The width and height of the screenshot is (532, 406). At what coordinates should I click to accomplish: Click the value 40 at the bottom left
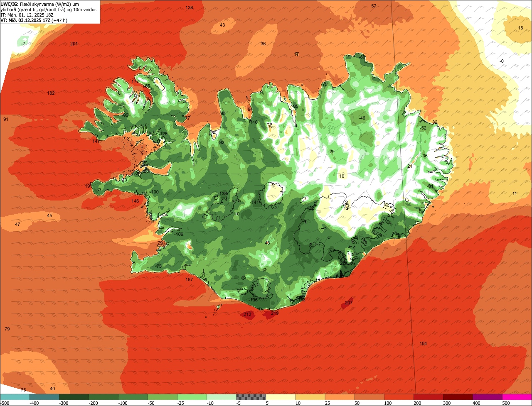click(52, 389)
